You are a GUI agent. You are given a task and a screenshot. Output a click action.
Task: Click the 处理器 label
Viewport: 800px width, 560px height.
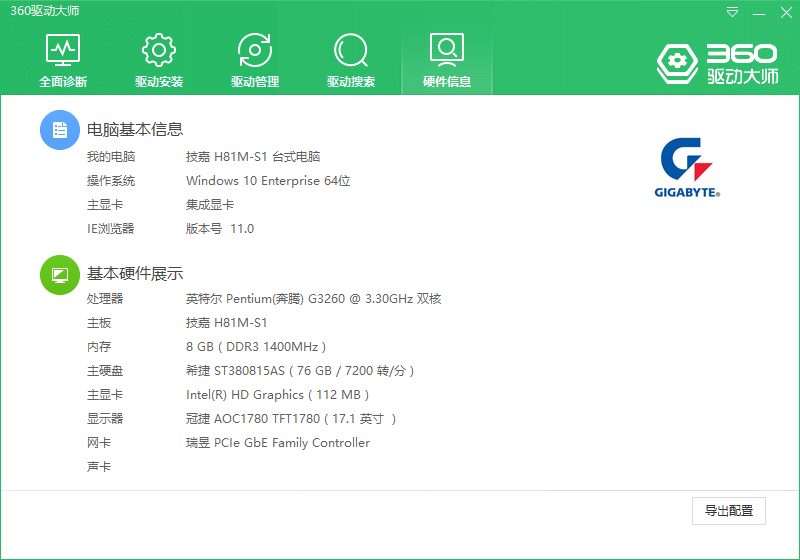click(105, 298)
